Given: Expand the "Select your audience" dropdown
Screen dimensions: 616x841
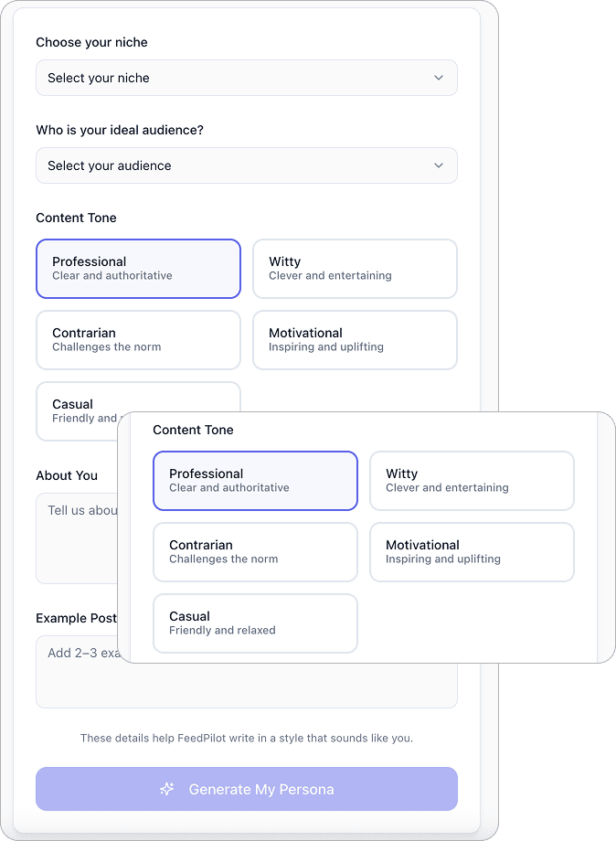Looking at the screenshot, I should click(x=246, y=165).
